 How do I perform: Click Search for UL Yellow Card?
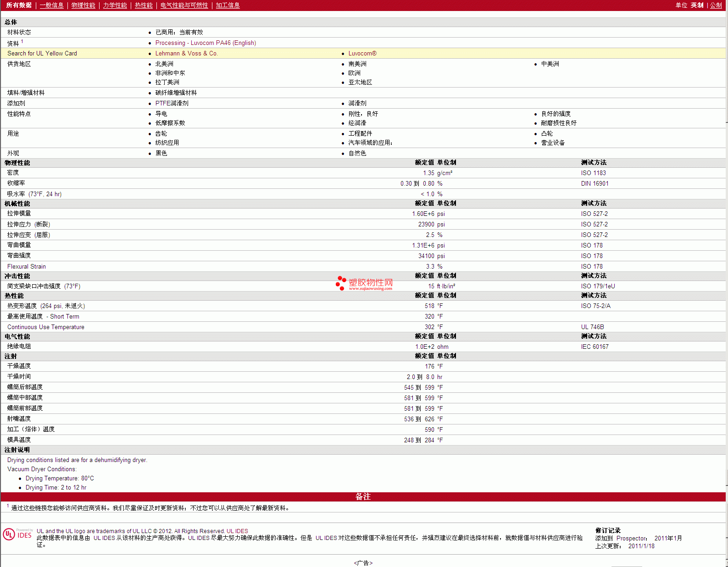tap(42, 53)
